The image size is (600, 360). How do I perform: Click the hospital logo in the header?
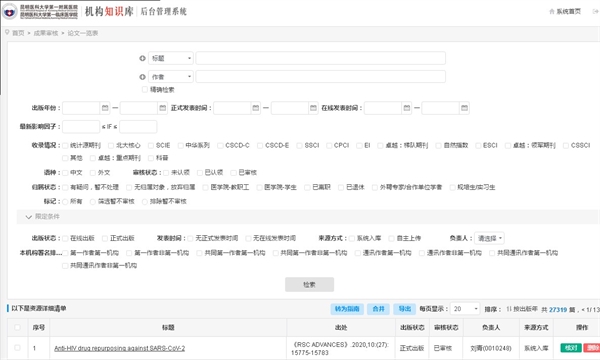[10, 11]
